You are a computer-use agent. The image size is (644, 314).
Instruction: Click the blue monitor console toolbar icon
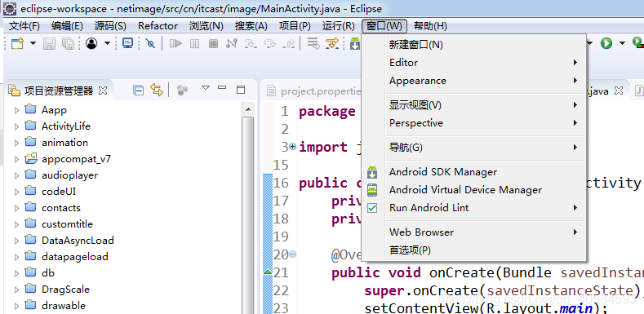(127, 43)
